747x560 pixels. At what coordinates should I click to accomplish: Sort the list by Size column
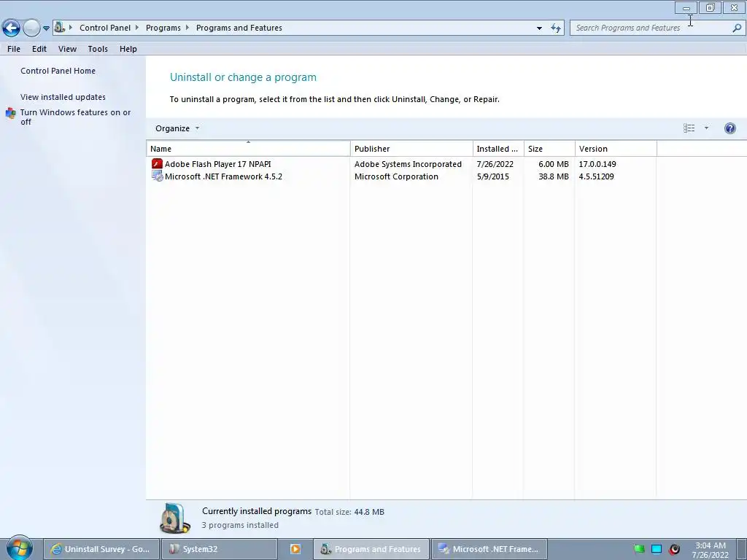(x=550, y=149)
